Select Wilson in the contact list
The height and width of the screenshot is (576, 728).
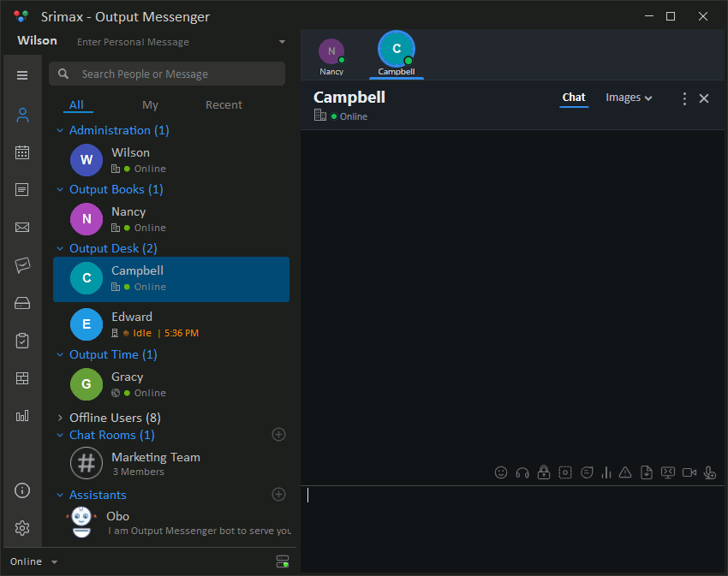tap(171, 160)
